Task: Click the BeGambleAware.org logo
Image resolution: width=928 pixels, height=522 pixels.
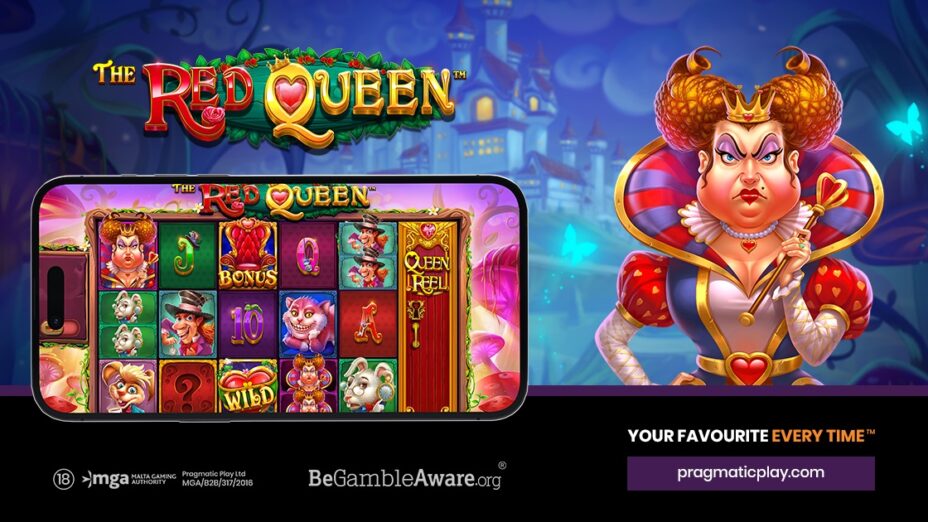Action: (407, 477)
